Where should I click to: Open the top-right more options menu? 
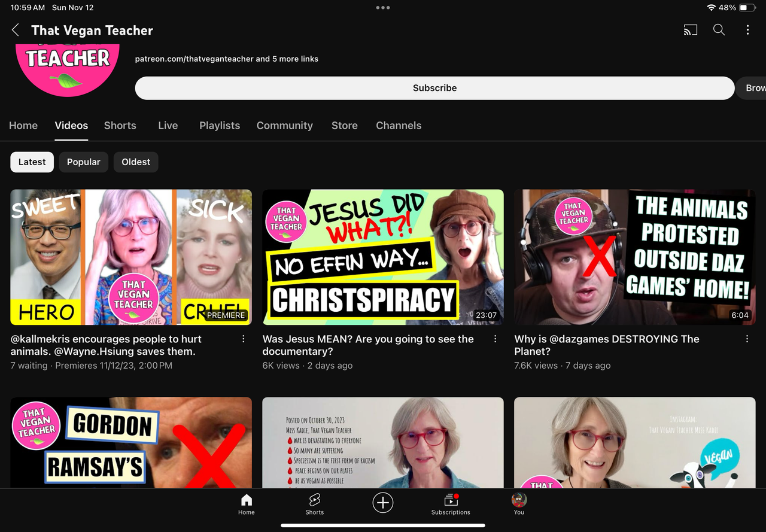747,30
